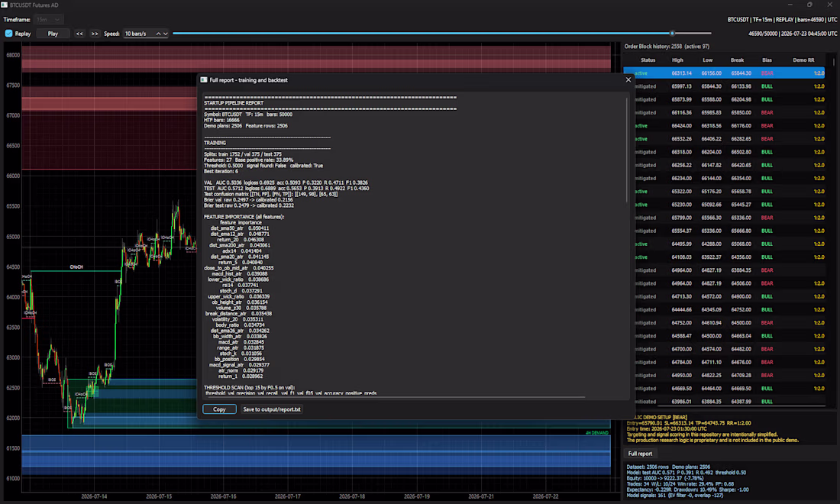Click the FEATURE IMPORTANCE heading in report
840x504 pixels.
[x=244, y=217]
